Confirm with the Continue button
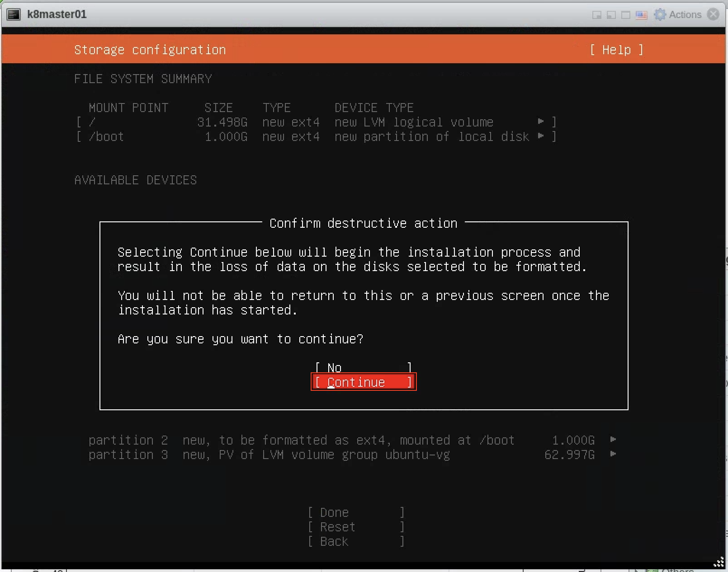 pos(364,382)
